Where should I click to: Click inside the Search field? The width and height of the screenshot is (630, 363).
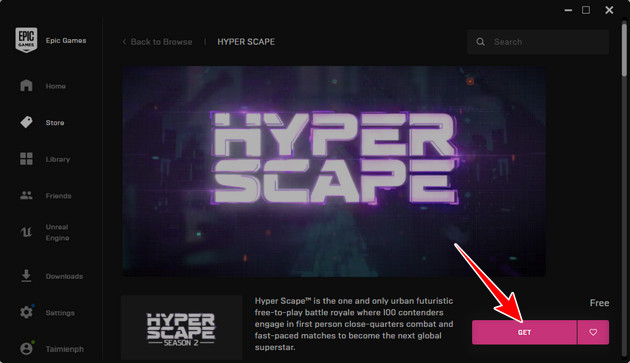[x=538, y=41]
